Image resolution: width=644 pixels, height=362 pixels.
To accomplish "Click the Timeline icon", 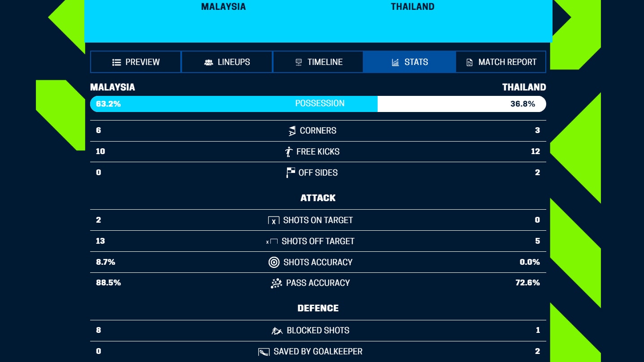I will pos(299,62).
